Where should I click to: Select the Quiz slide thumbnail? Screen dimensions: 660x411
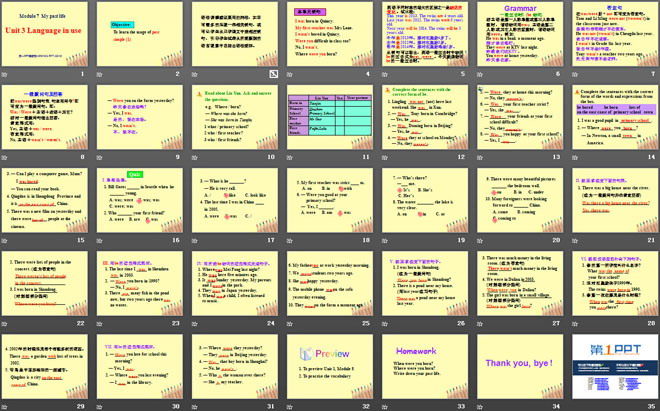(x=140, y=200)
